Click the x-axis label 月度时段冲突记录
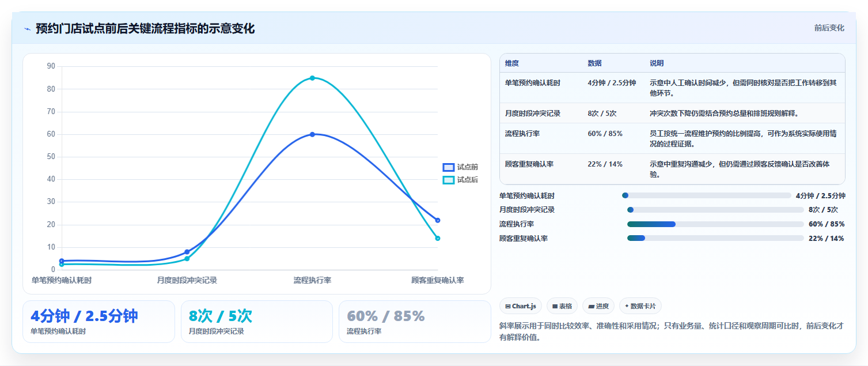Screen dimensions: 868x366 tap(187, 280)
